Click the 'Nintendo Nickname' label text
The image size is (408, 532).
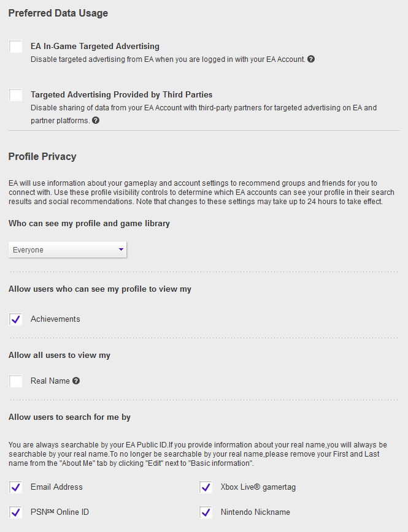coord(255,512)
